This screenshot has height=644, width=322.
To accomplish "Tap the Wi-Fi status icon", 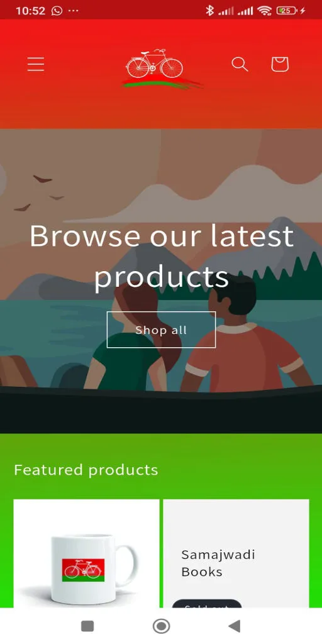I will (x=265, y=10).
